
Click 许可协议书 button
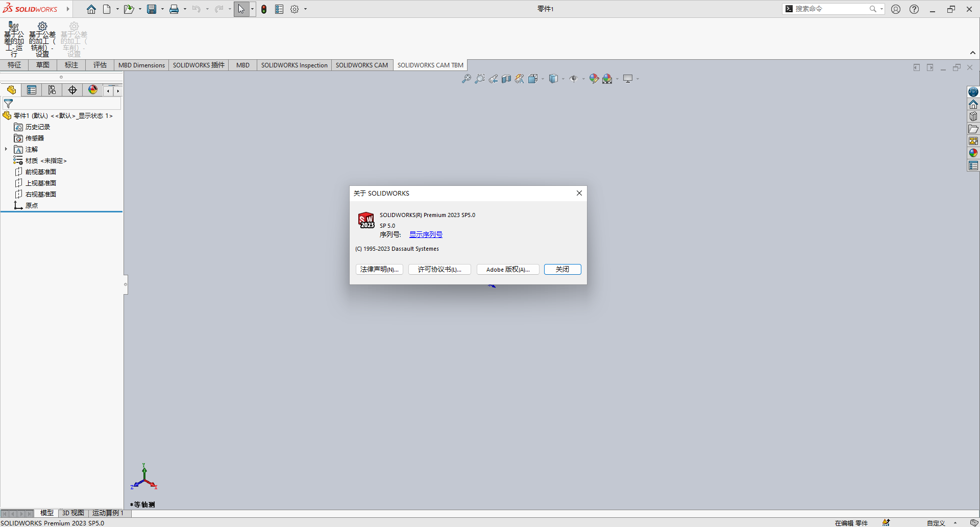pos(439,269)
